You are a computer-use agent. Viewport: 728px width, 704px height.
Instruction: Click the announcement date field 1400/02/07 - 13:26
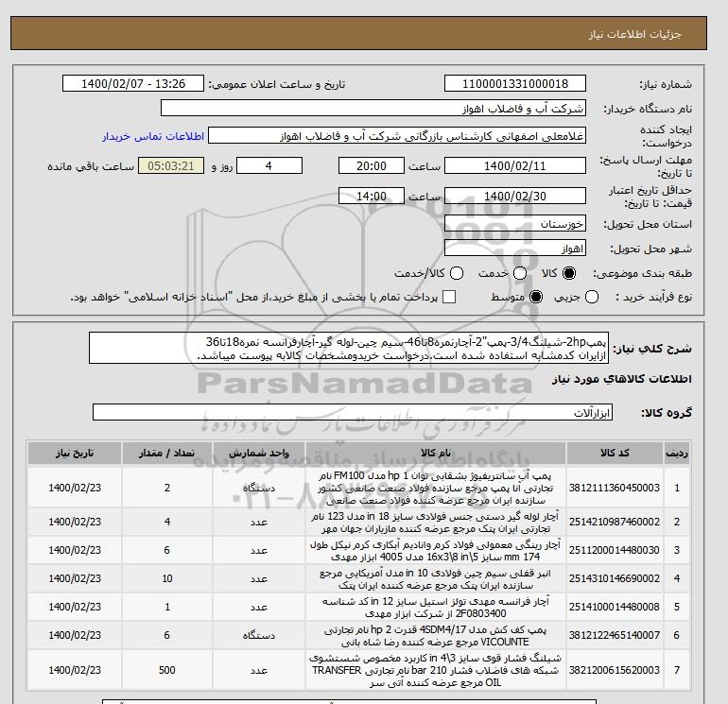click(x=133, y=83)
